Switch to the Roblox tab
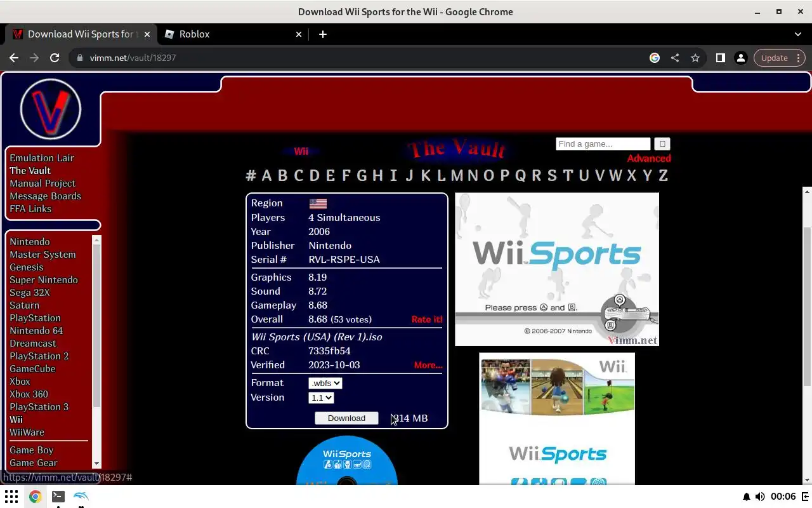The height and width of the screenshot is (508, 812). (x=233, y=34)
